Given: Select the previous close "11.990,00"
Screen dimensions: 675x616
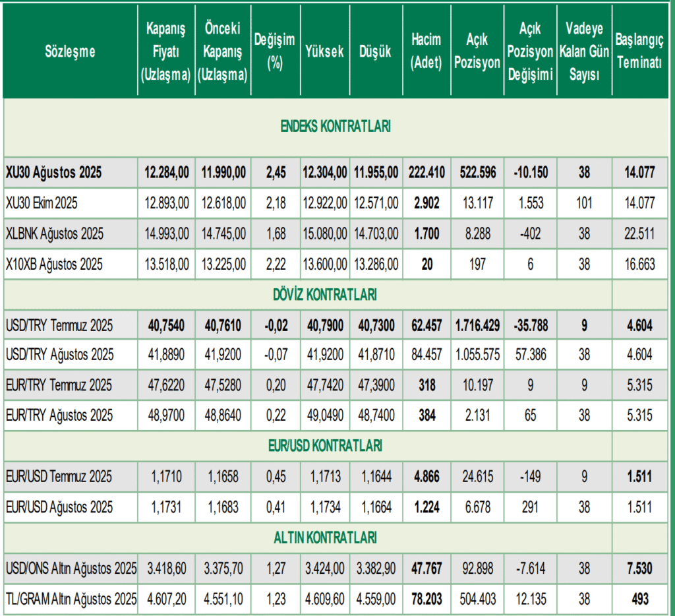Looking at the screenshot, I should click(223, 173).
